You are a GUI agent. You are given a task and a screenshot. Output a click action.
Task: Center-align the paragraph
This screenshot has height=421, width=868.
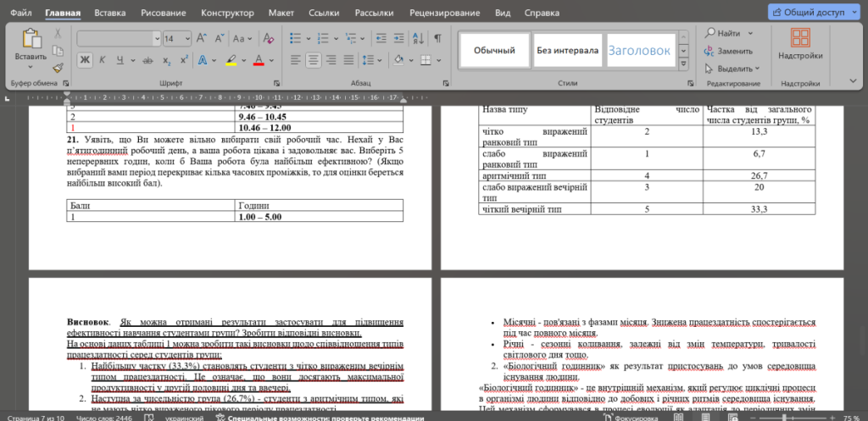pos(313,59)
